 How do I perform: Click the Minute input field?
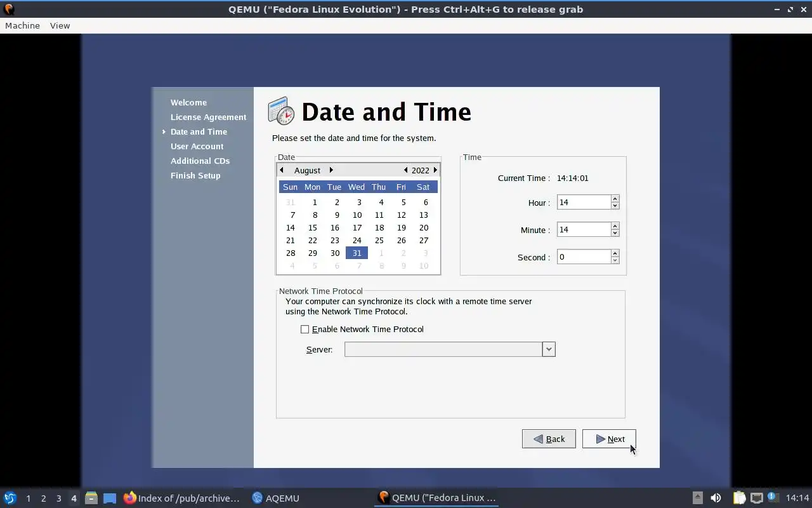pos(584,229)
